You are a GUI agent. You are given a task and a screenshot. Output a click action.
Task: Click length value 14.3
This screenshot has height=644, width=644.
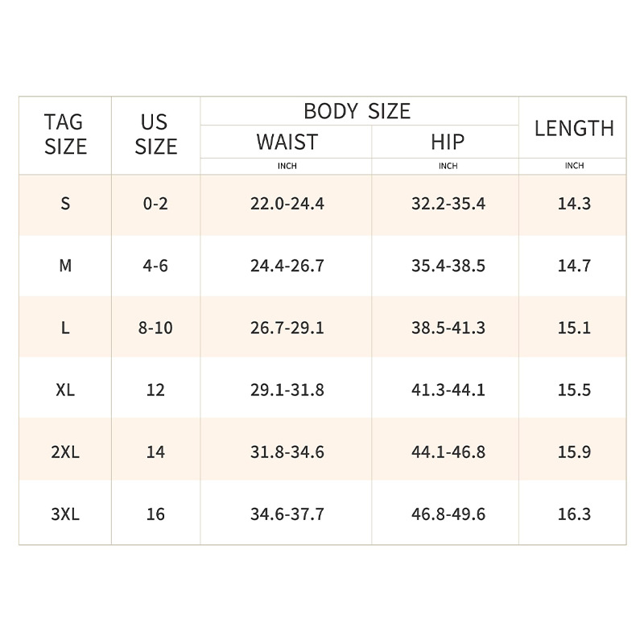[574, 204]
